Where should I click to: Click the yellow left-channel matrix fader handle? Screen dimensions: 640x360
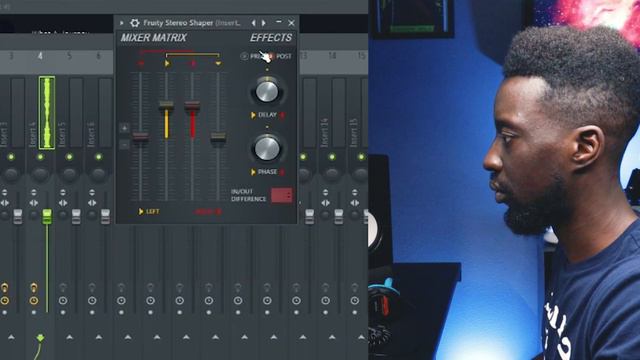[x=166, y=107]
